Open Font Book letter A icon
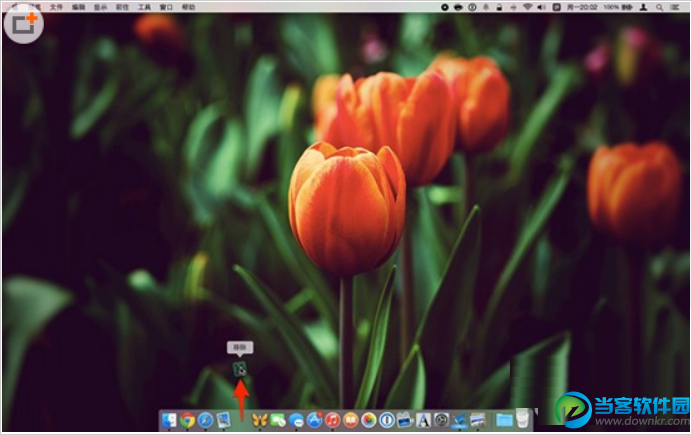Screen dimensions: 691x435 423,420
